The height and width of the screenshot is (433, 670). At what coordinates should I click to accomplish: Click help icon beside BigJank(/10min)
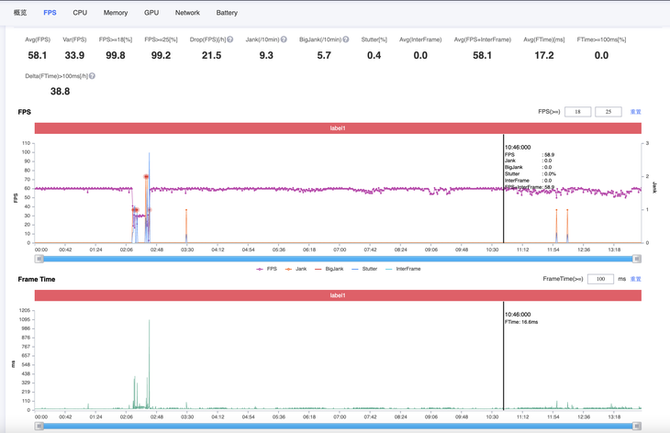346,40
